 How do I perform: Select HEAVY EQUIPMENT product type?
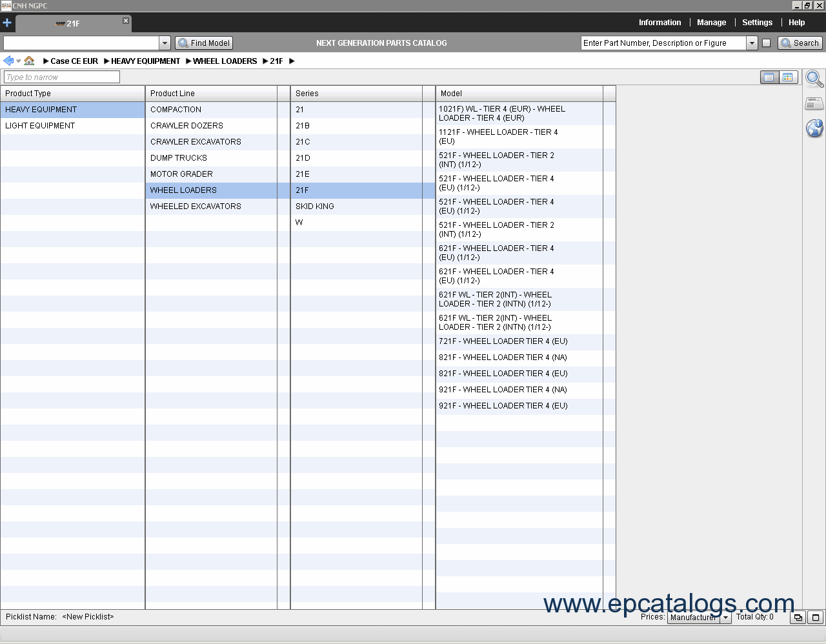click(72, 110)
